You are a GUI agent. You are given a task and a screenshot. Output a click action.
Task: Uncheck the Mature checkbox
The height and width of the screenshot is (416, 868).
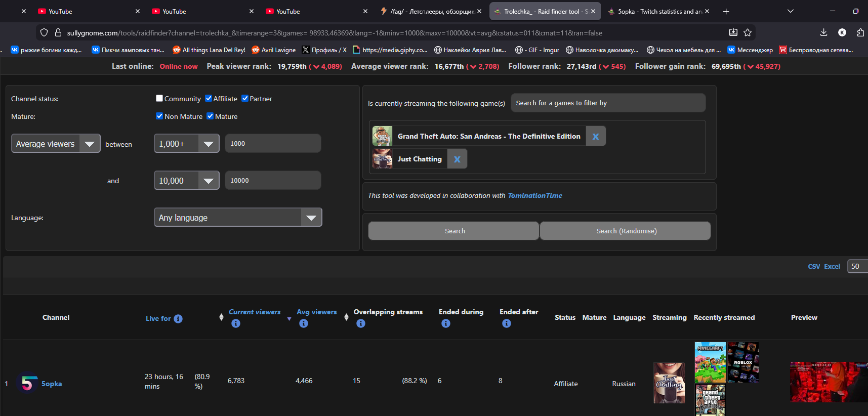tap(210, 116)
